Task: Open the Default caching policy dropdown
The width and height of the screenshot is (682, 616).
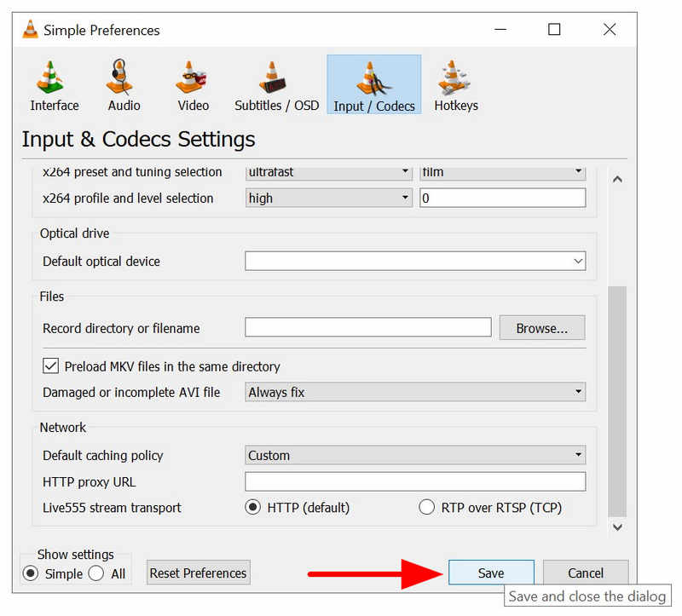Action: [x=414, y=456]
